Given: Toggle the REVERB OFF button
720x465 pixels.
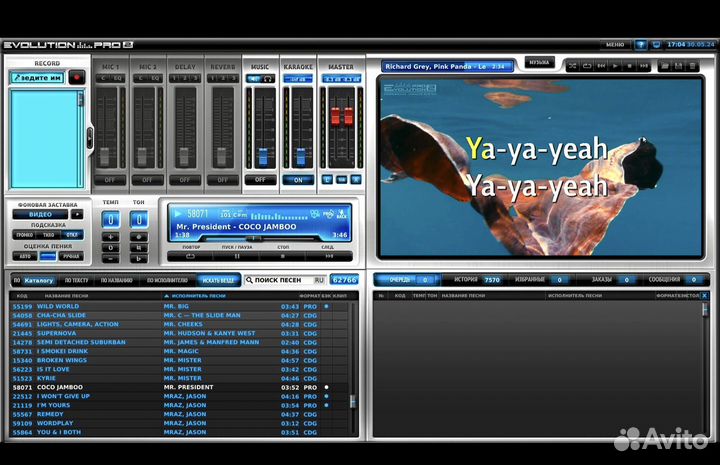Looking at the screenshot, I should pos(222,180).
